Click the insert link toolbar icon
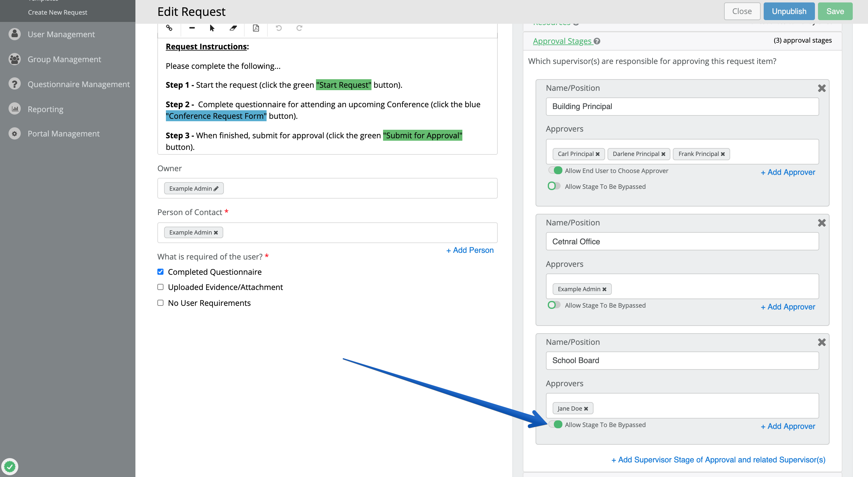Viewport: 868px width, 477px height. click(x=169, y=28)
